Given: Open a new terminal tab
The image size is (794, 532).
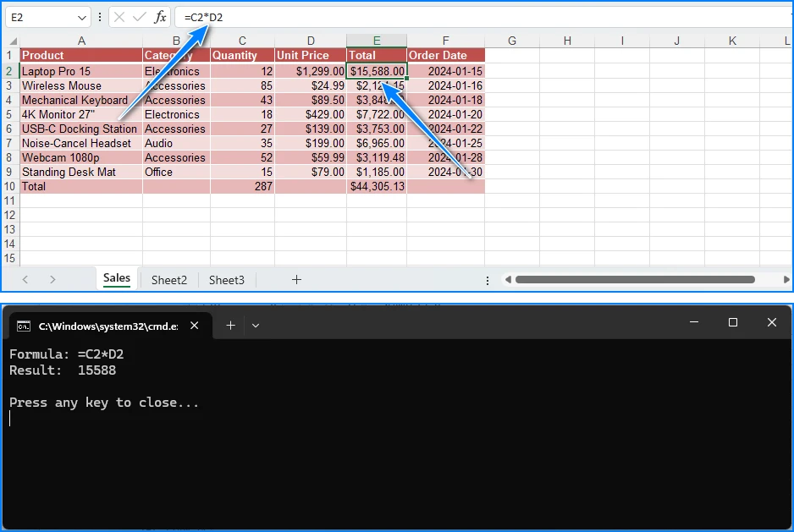Looking at the screenshot, I should click(x=230, y=326).
